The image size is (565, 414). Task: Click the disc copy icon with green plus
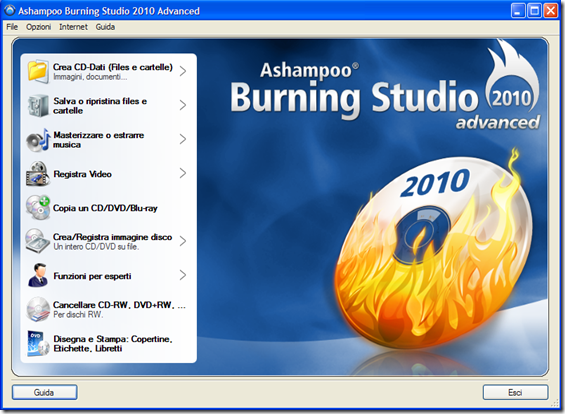coord(37,208)
